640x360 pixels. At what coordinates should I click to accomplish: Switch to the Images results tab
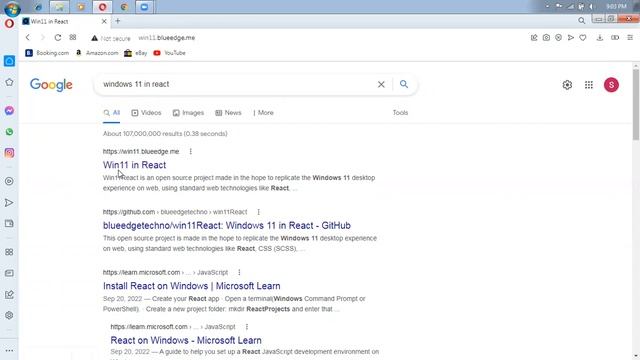(x=188, y=113)
